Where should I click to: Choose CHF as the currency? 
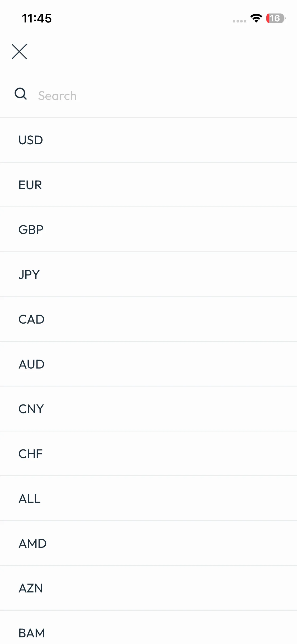30,454
